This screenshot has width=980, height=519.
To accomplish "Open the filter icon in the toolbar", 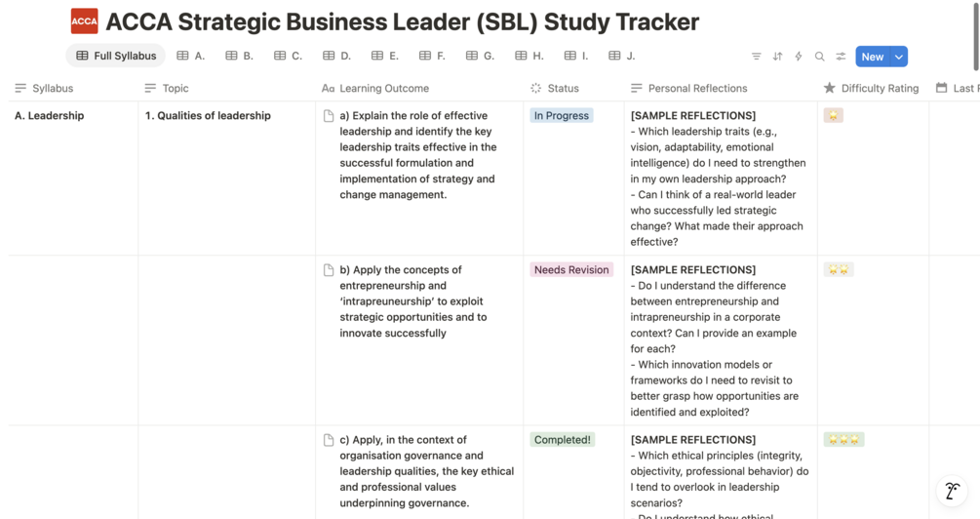I will tap(757, 57).
